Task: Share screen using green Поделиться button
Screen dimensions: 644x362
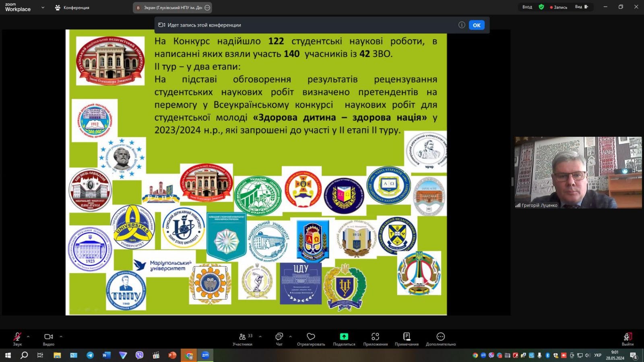Action: tap(344, 339)
